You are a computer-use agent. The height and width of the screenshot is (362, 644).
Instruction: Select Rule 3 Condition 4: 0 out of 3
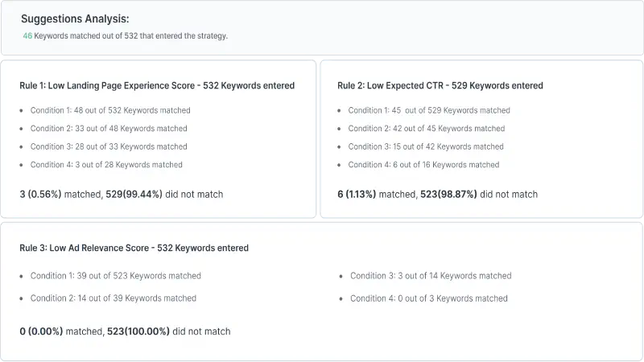[x=429, y=298]
